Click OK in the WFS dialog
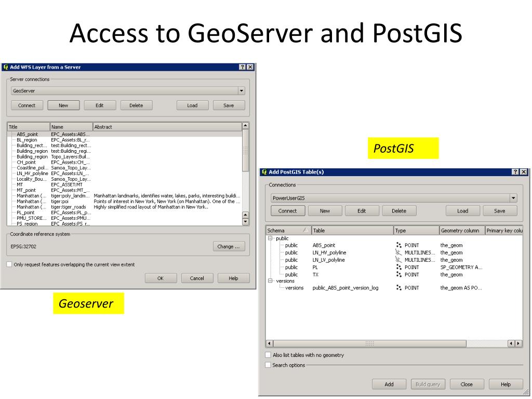 (x=161, y=278)
